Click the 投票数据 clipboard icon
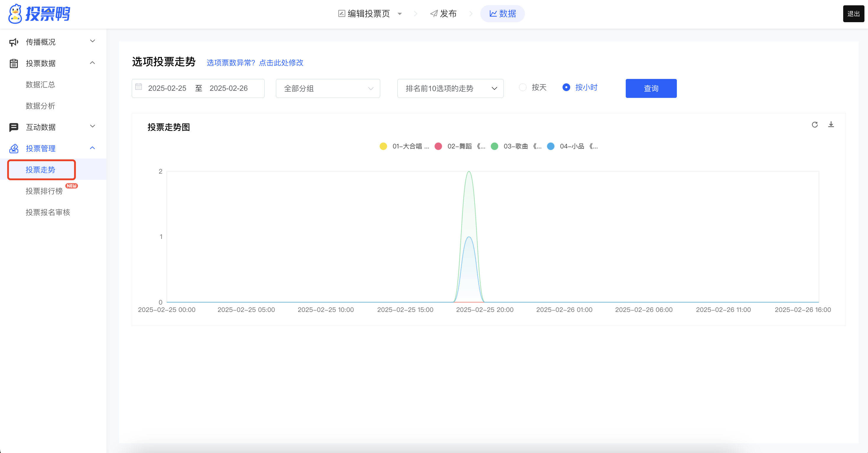Viewport: 868px width, 453px height. (14, 63)
